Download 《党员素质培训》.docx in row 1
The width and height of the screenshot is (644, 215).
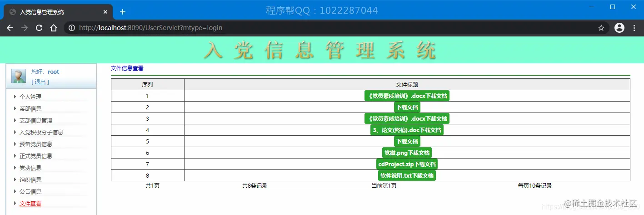(x=407, y=96)
